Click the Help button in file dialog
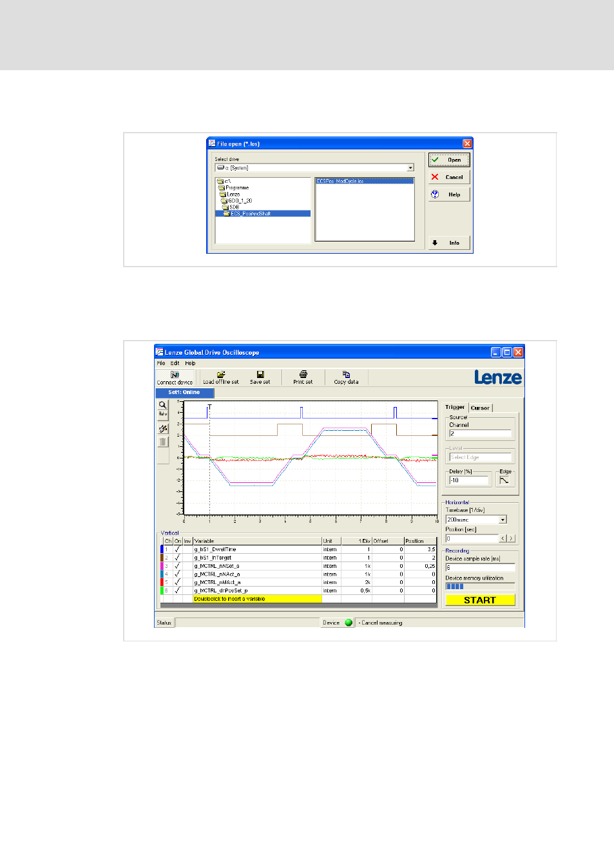This screenshot has height=868, width=614. click(x=449, y=194)
